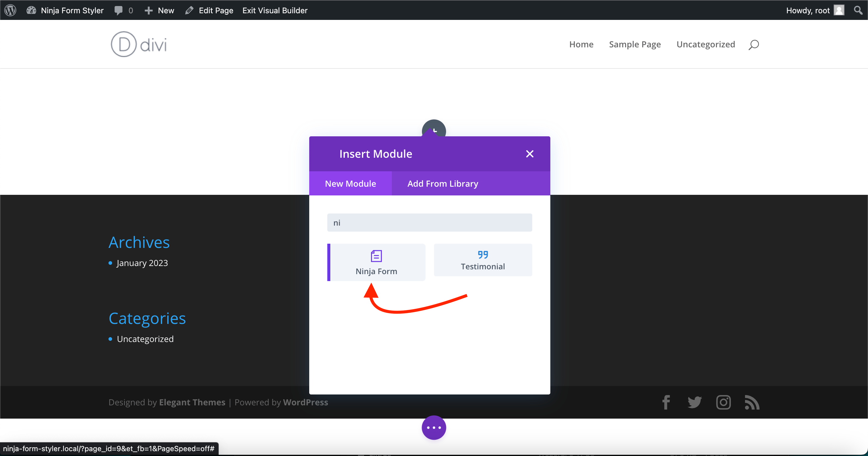Go to homepage via the Divi logo
Image resolution: width=868 pixels, height=456 pixels.
tap(139, 44)
